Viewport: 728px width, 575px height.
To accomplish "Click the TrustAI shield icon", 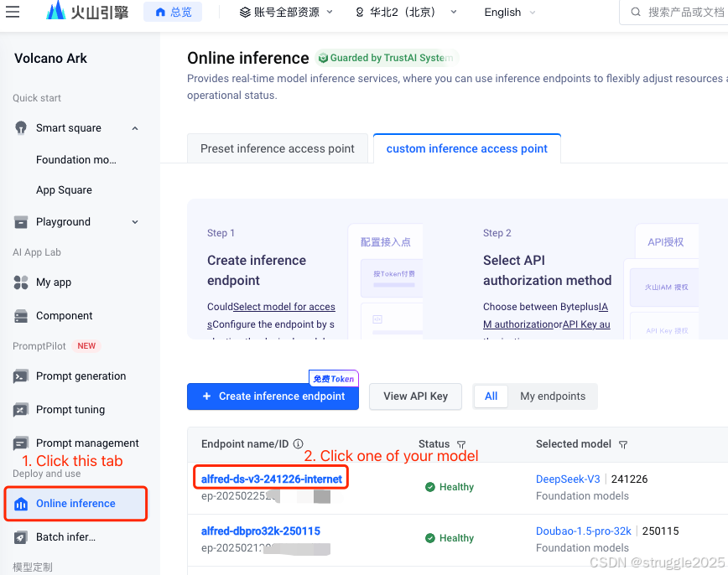I will [323, 58].
